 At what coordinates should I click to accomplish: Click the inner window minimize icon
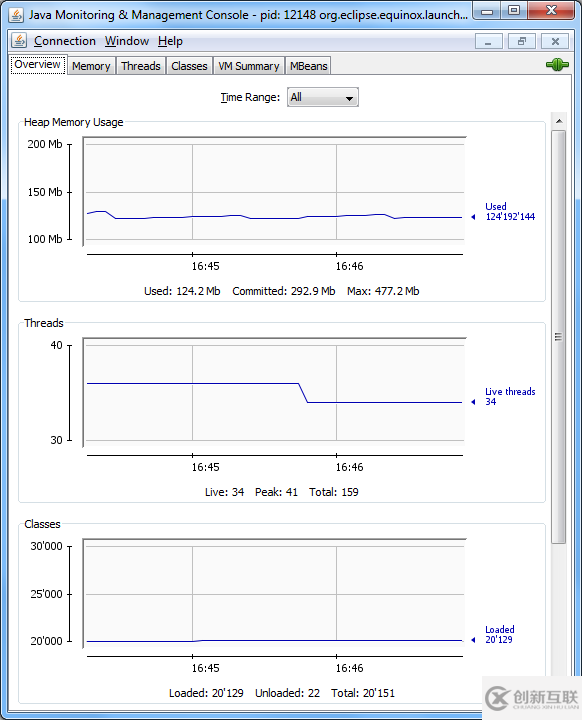(488, 41)
